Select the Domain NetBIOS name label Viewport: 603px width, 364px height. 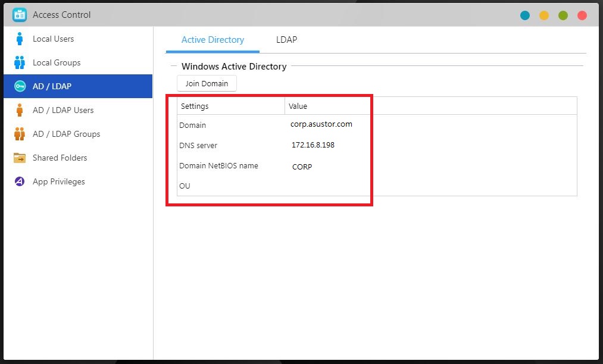tap(218, 166)
